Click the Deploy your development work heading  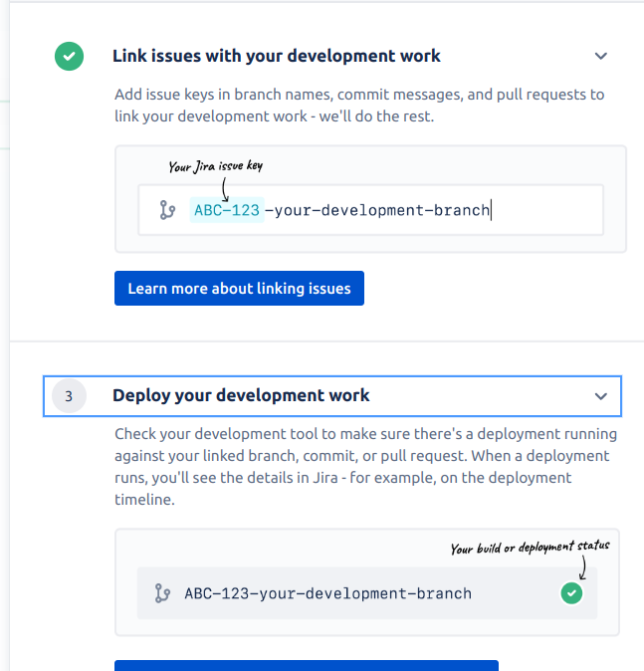pyautogui.click(x=241, y=395)
